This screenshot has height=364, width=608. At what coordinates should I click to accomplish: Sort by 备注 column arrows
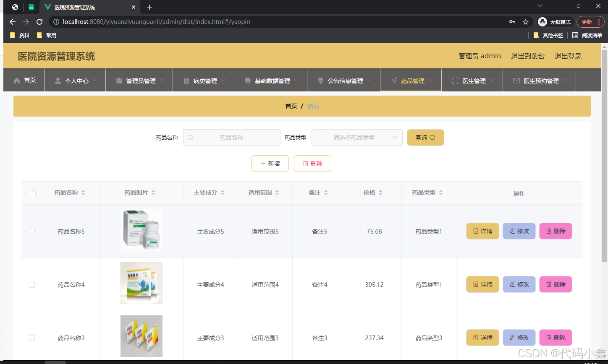[x=326, y=192]
